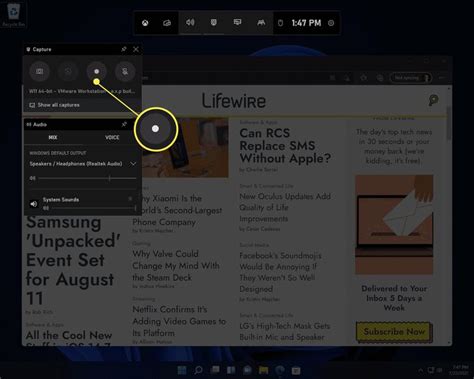Pin the Capture widget
Image resolution: width=474 pixels, height=379 pixels.
124,49
